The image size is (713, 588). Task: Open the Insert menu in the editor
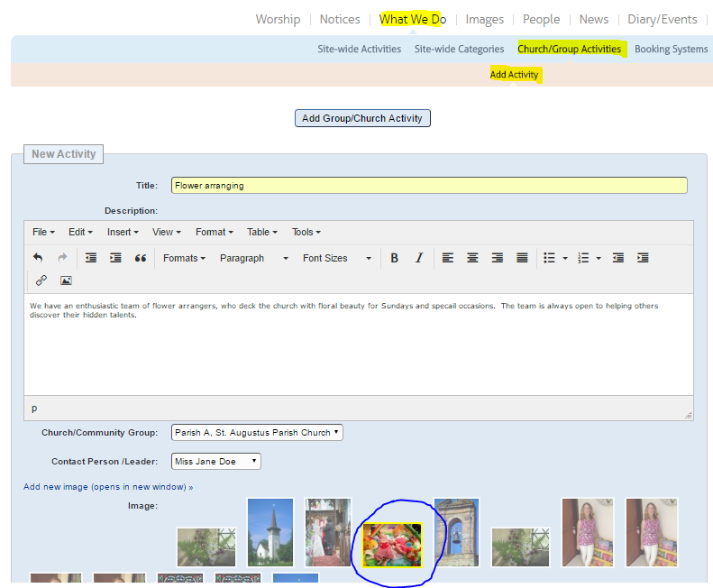pyautogui.click(x=122, y=232)
